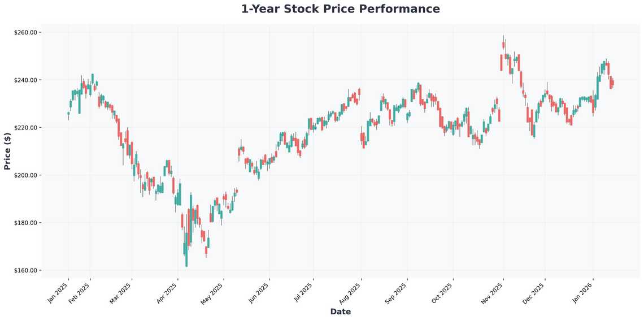644x320 pixels.
Task: Click the $220.00 price tick label
Action: pyautogui.click(x=25, y=128)
